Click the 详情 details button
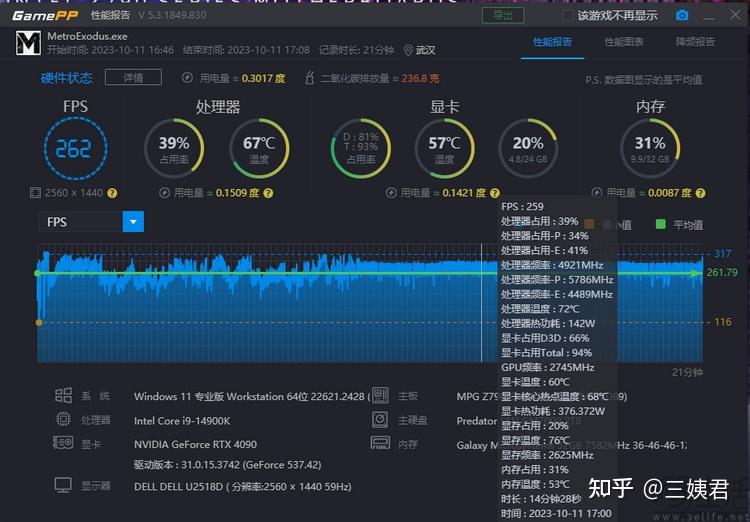750x522 pixels. coord(133,78)
